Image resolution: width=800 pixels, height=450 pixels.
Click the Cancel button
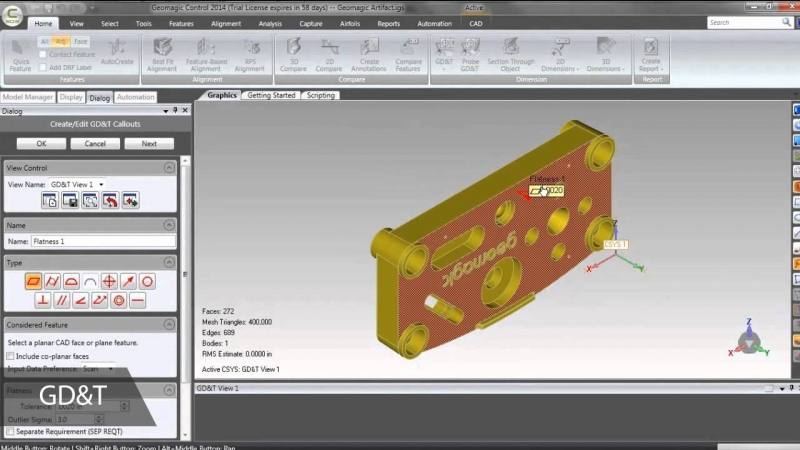[x=95, y=144]
